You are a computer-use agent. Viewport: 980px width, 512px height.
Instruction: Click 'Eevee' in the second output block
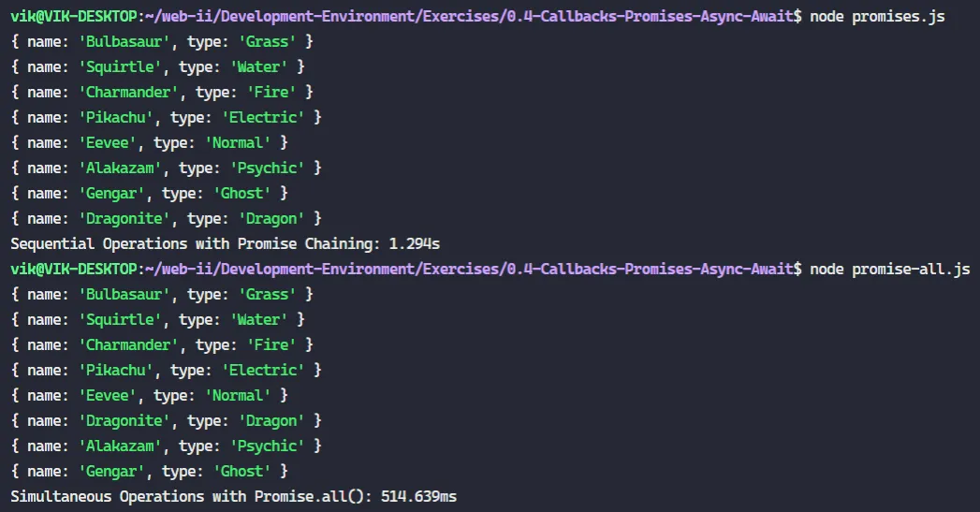tap(108, 396)
